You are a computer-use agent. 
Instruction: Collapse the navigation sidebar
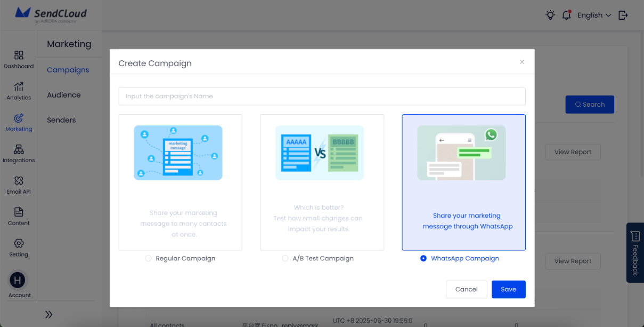pyautogui.click(x=48, y=314)
